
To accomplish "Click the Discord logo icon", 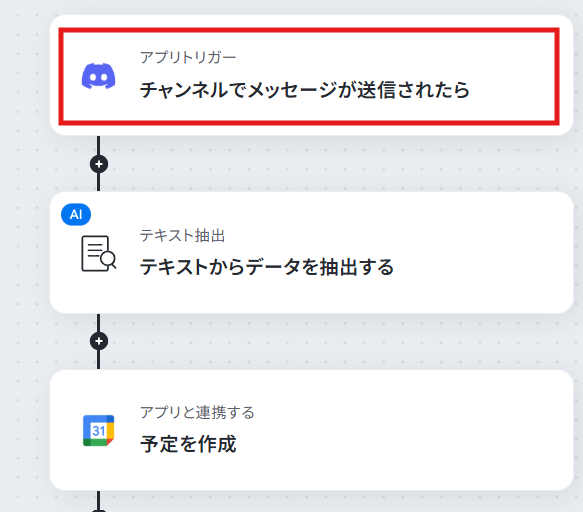I will (x=99, y=76).
